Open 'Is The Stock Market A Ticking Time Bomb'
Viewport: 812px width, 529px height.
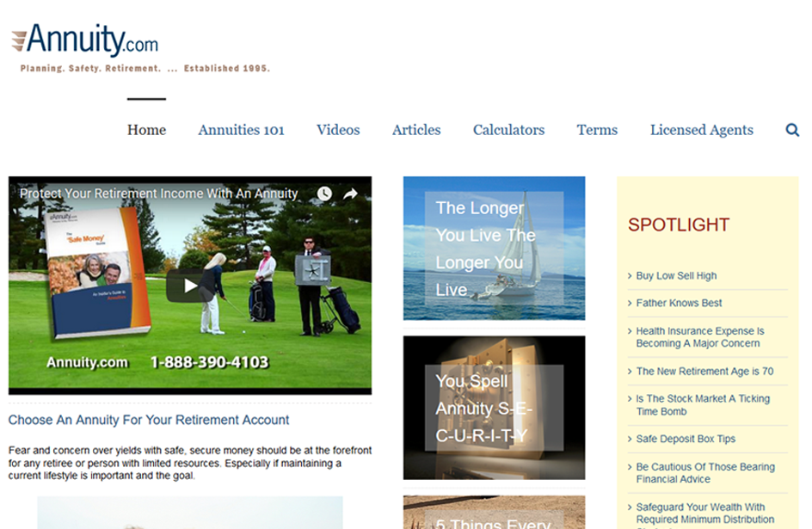(703, 405)
